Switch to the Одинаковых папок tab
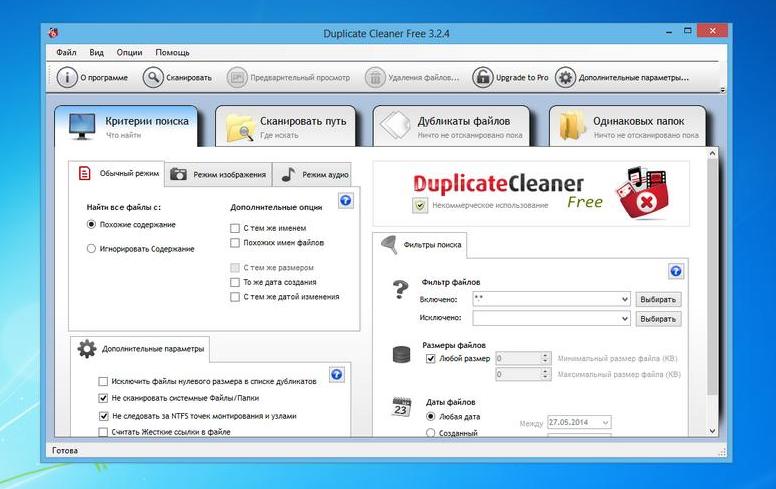This screenshot has height=489, width=776. pos(628,127)
